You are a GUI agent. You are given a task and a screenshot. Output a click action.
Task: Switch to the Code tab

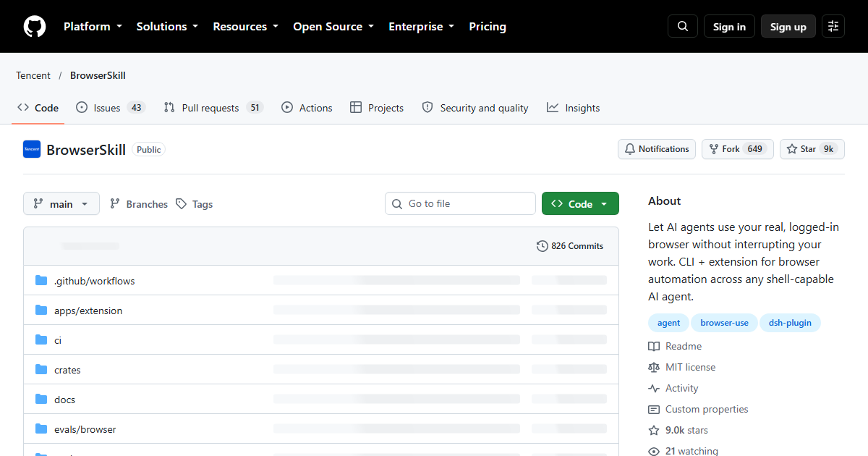pyautogui.click(x=38, y=108)
